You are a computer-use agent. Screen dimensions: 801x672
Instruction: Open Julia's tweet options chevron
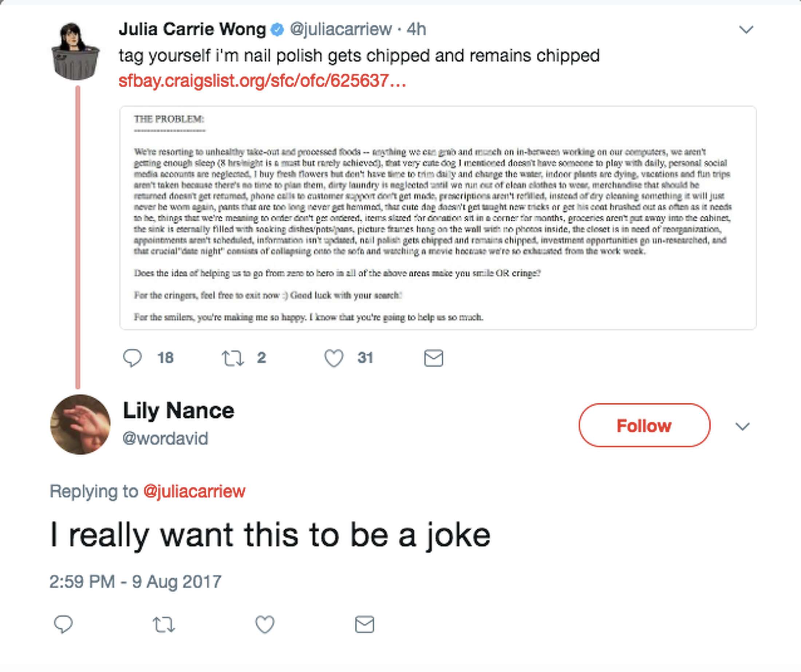coord(746,30)
